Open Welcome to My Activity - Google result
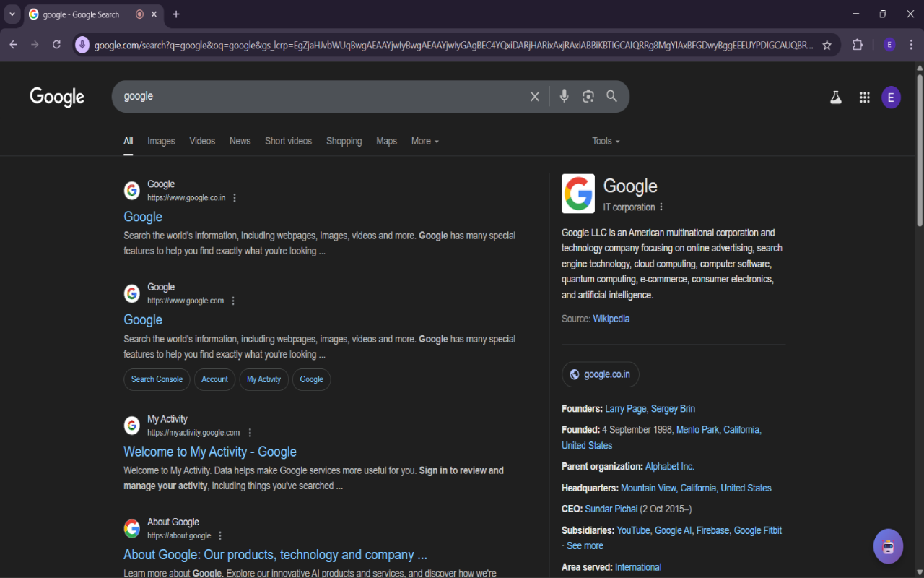This screenshot has height=578, width=924. (x=210, y=452)
